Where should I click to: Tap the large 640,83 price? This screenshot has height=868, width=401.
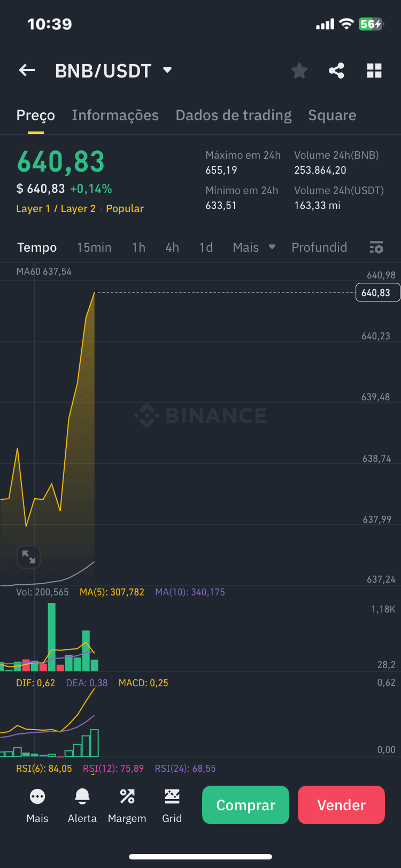click(x=60, y=162)
